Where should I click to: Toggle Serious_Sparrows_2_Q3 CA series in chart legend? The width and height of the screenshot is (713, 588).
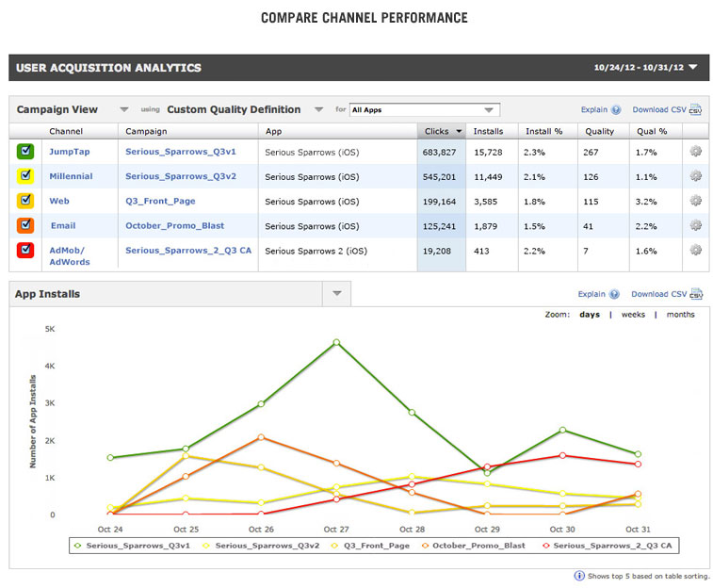(x=608, y=546)
